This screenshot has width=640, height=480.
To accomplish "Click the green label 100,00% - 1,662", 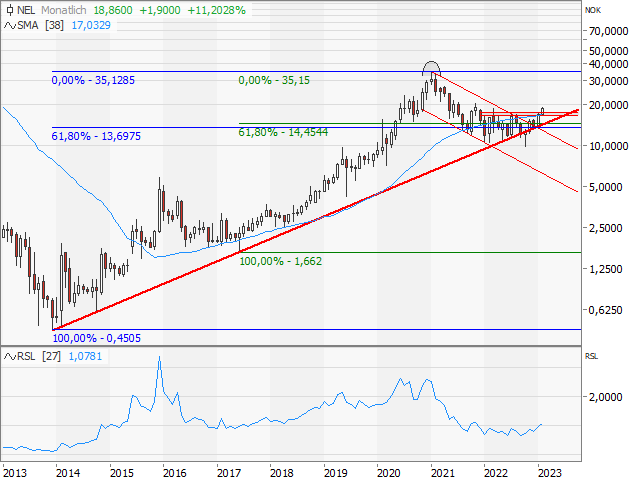I will [x=280, y=261].
